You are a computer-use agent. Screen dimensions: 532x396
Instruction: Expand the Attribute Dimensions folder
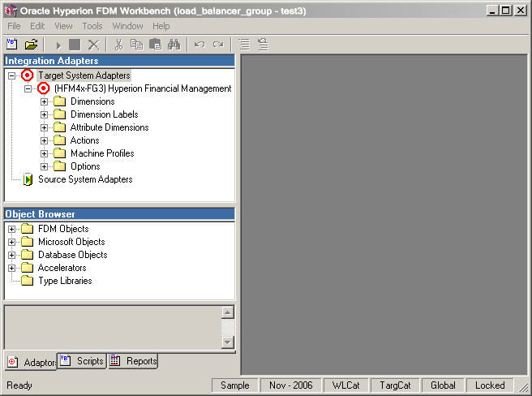(x=44, y=127)
